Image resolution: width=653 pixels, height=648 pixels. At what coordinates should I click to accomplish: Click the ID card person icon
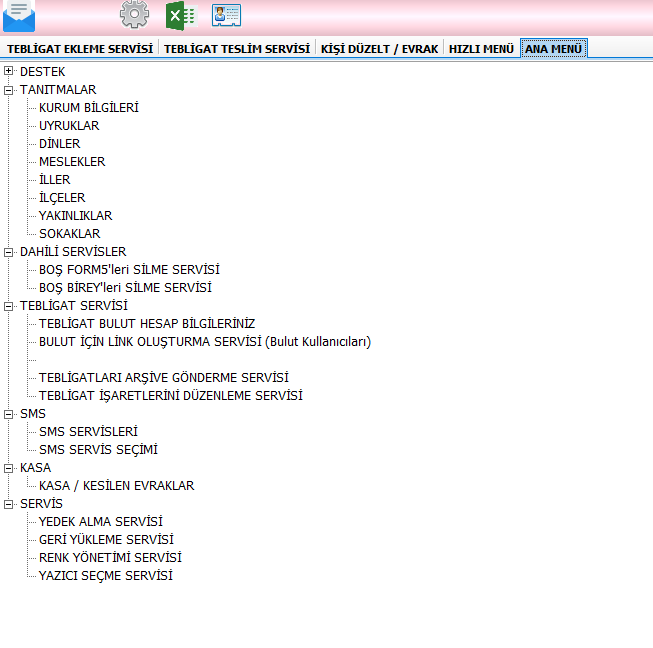(x=227, y=15)
